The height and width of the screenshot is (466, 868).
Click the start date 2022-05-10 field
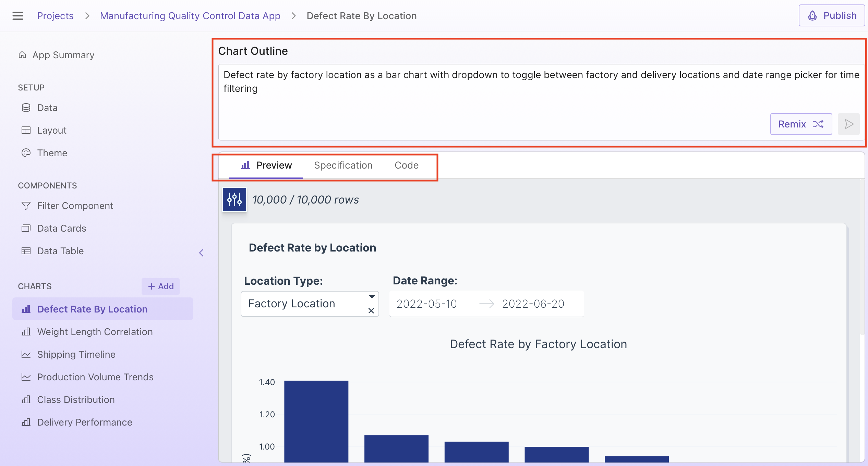click(x=426, y=304)
